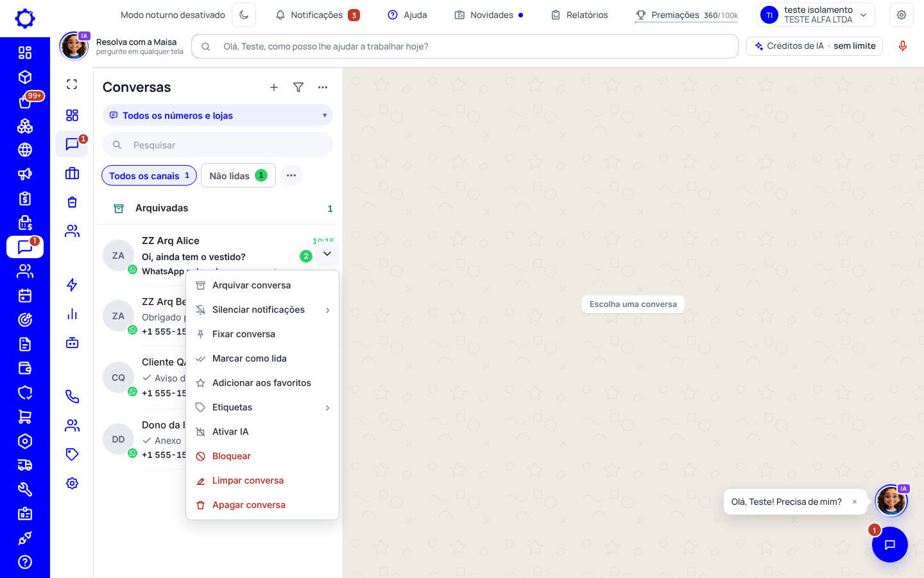Open conversation filter funnel icon

click(298, 87)
